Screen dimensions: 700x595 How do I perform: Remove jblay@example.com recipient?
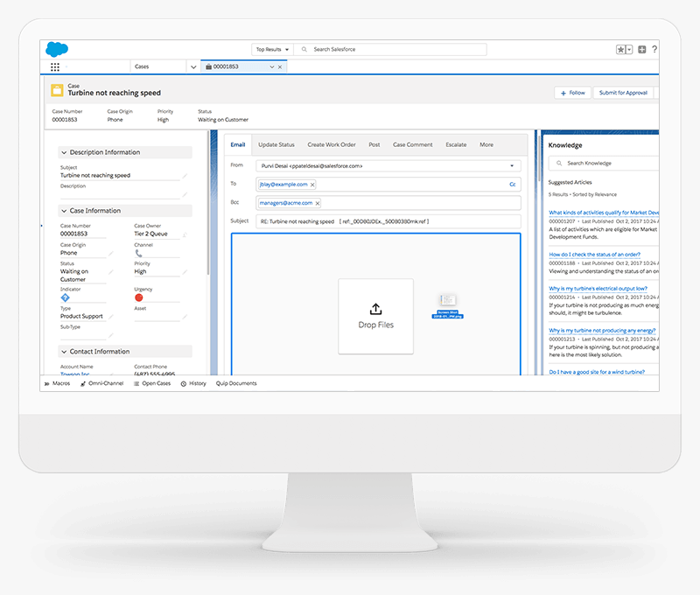click(312, 185)
